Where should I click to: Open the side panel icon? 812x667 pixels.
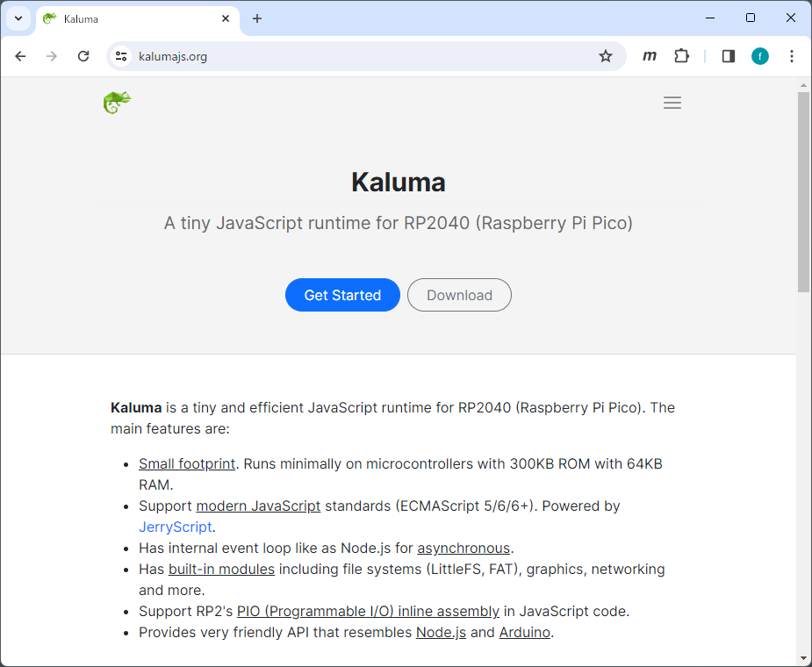728,55
